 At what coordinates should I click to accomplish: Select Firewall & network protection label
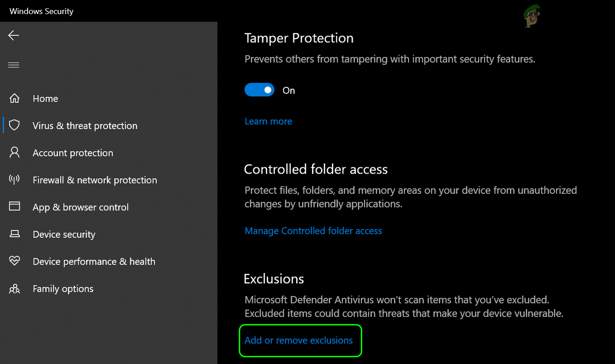coord(95,180)
